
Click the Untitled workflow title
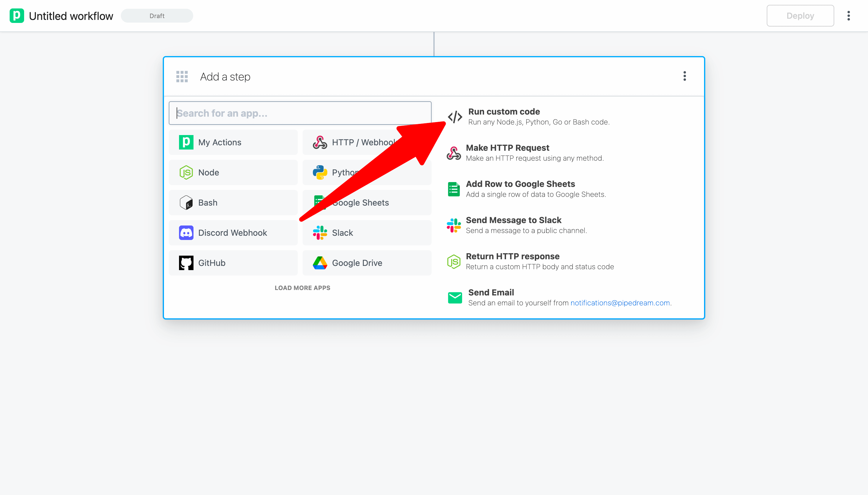pyautogui.click(x=71, y=16)
